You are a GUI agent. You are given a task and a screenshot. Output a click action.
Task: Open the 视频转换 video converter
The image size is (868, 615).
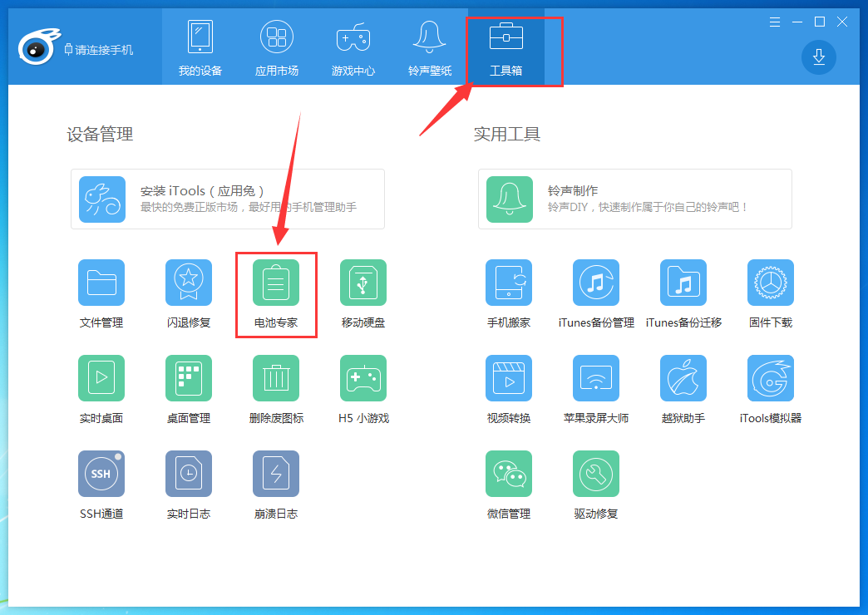point(508,378)
